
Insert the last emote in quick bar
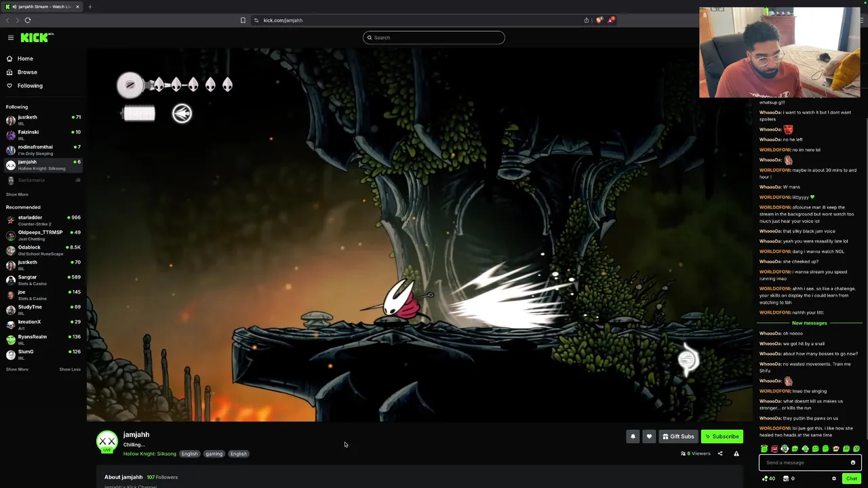(x=856, y=449)
